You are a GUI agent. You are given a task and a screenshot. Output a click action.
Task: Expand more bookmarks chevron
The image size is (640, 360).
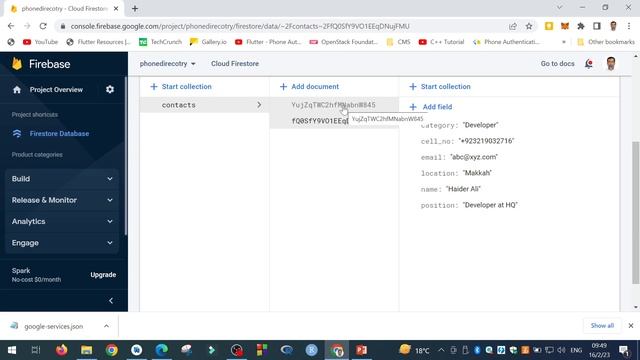[x=564, y=42]
